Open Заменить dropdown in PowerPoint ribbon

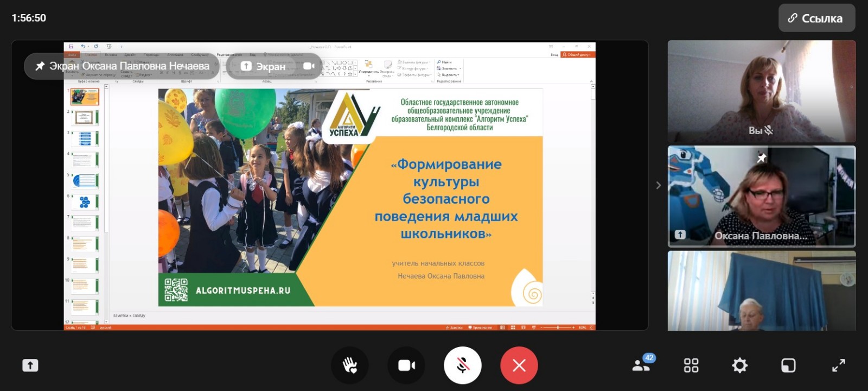[x=449, y=68]
